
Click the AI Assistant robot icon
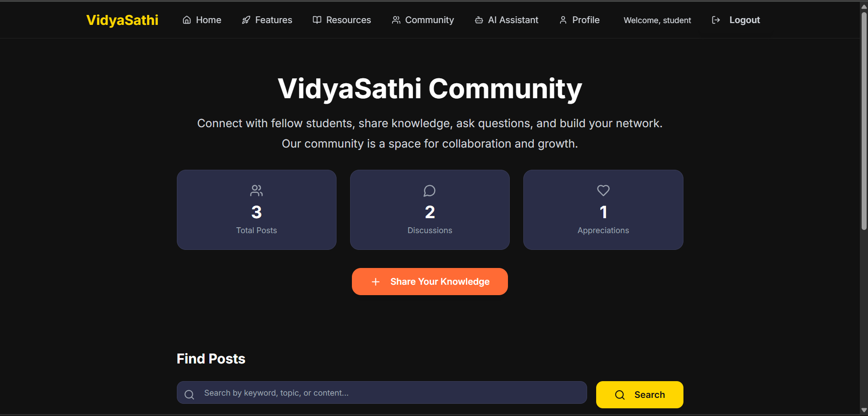(x=479, y=20)
